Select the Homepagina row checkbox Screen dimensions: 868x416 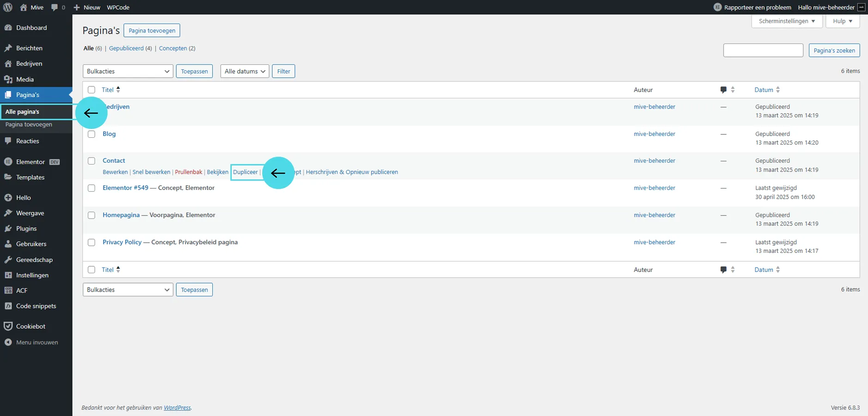(x=91, y=215)
